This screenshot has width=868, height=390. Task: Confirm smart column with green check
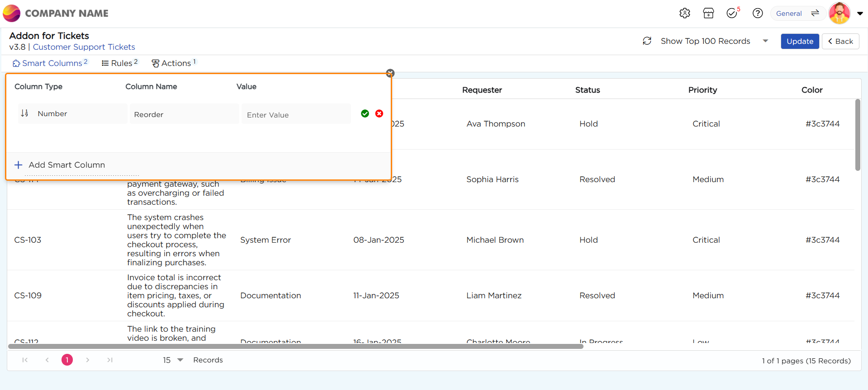(365, 114)
